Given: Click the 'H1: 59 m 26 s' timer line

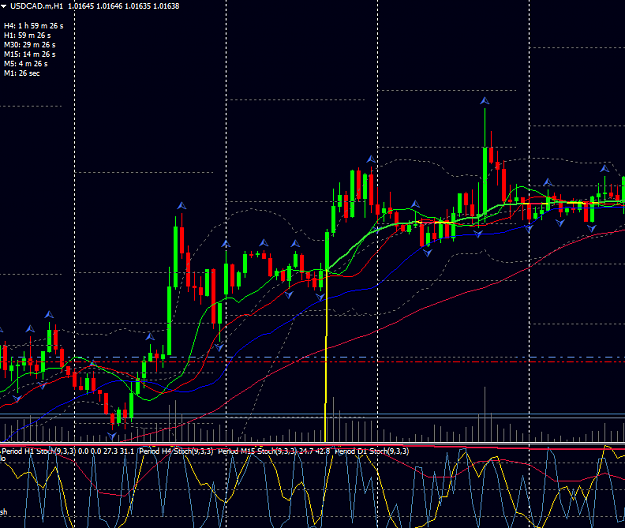Looking at the screenshot, I should 28,35.
